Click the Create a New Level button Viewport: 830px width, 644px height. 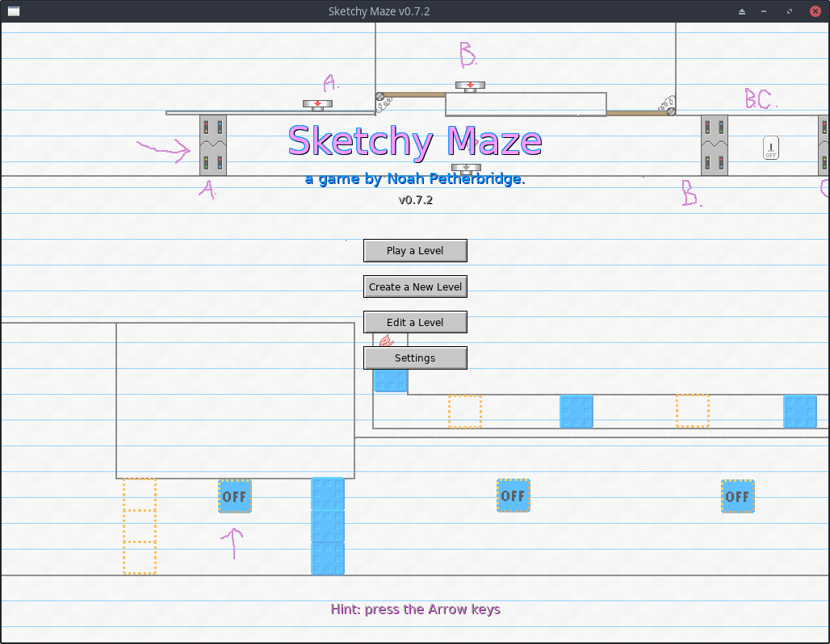[415, 286]
